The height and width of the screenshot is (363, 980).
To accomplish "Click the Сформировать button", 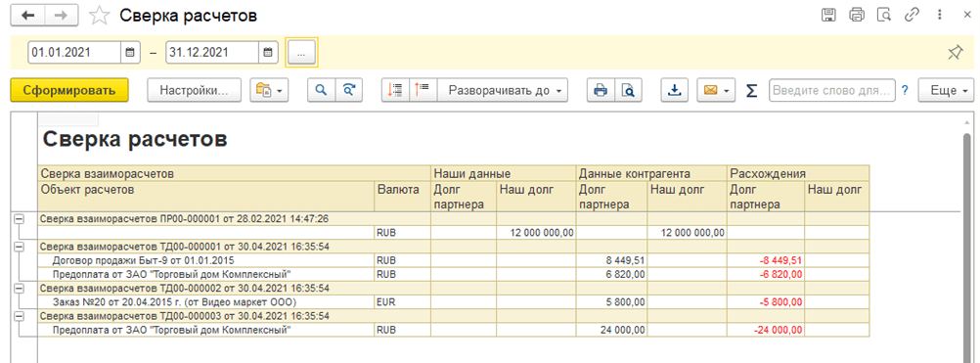I will 69,90.
